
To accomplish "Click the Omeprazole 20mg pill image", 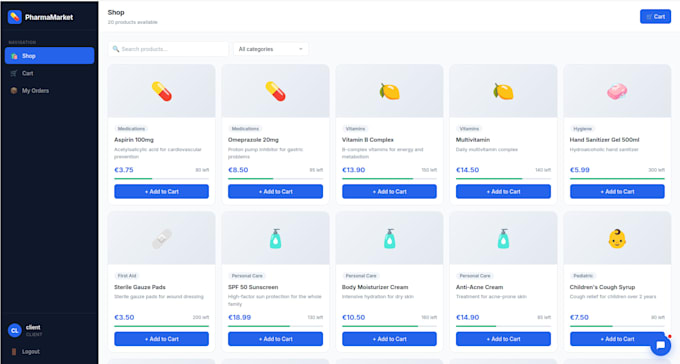I will point(275,91).
